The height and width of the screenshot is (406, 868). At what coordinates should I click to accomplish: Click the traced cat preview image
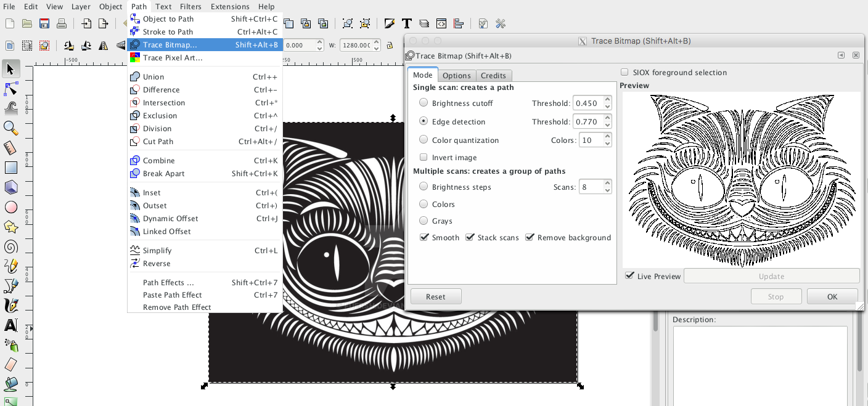741,179
